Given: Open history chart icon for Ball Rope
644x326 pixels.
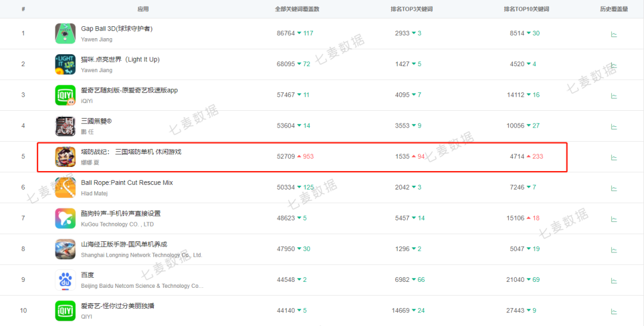Looking at the screenshot, I should [x=614, y=188].
